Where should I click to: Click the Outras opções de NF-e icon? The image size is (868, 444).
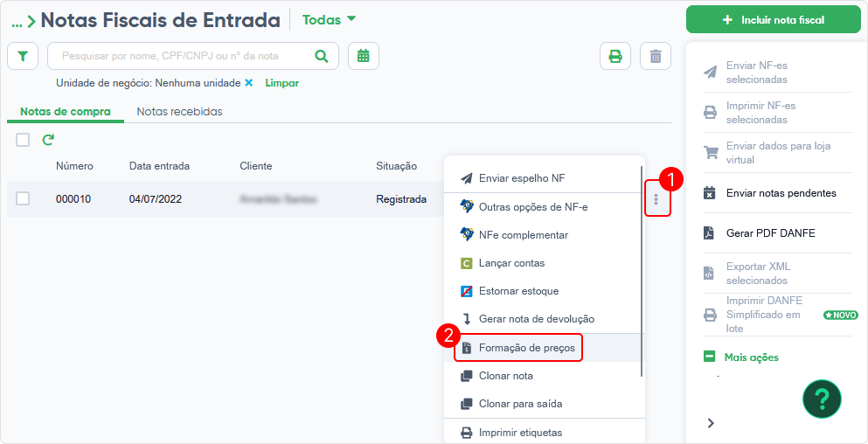(467, 206)
